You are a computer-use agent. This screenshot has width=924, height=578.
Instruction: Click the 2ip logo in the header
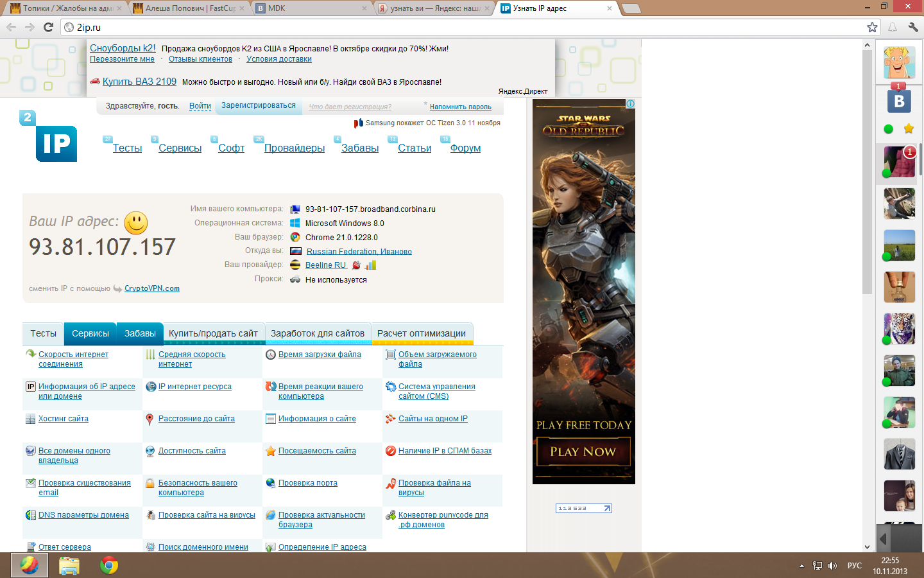click(49, 136)
